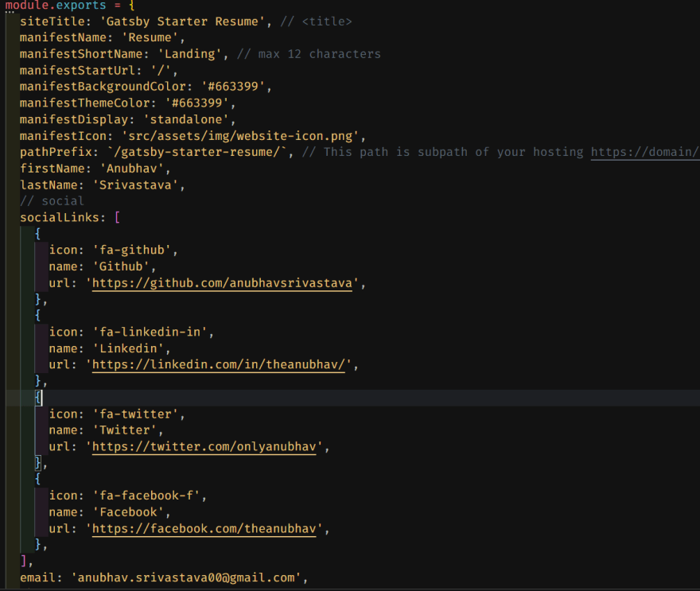Click the name 'Facebook' value
This screenshot has height=591, width=700.
point(128,512)
